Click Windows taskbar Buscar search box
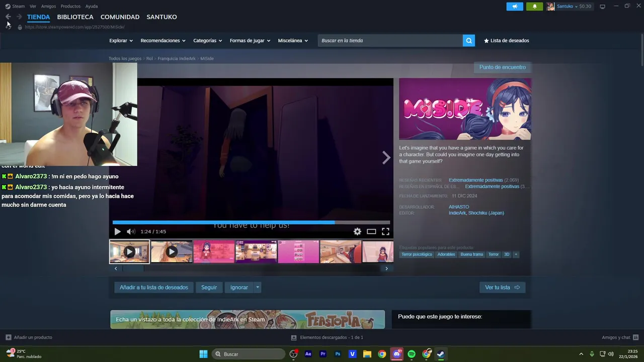644x362 pixels. tap(249, 354)
